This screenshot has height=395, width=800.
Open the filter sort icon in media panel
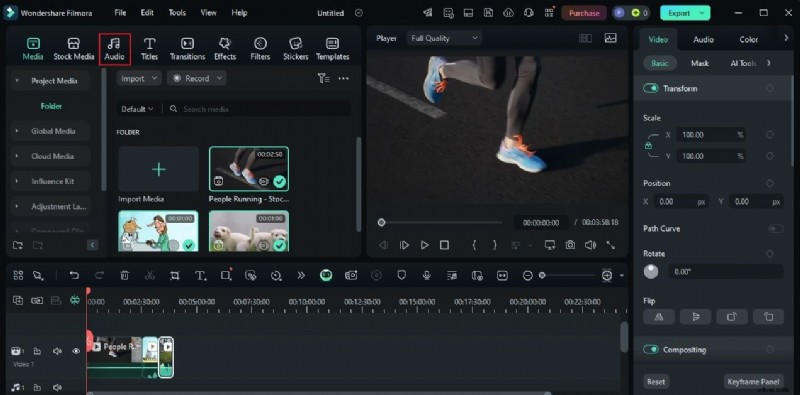pos(323,78)
